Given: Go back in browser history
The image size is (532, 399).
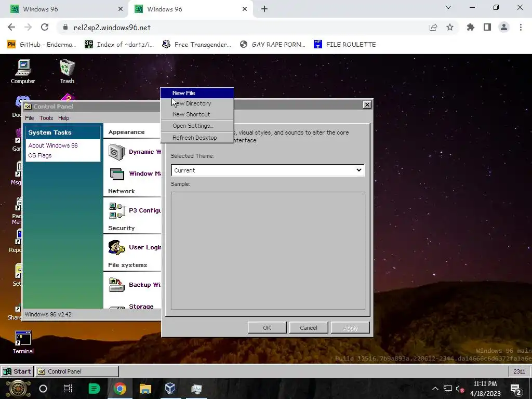Looking at the screenshot, I should (11, 28).
